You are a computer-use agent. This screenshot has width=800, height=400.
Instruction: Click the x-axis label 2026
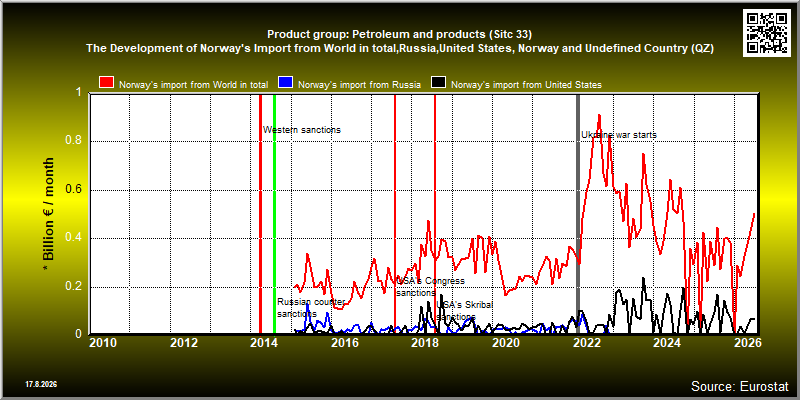[748, 342]
